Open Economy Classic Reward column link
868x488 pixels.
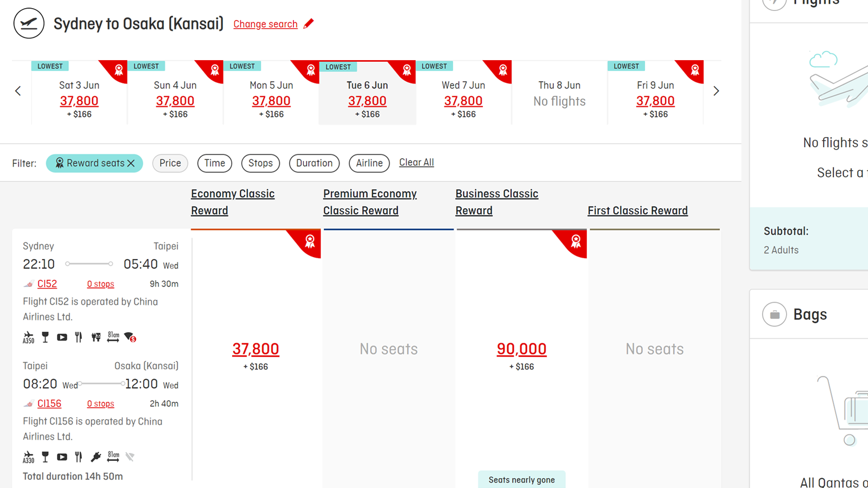click(x=233, y=202)
